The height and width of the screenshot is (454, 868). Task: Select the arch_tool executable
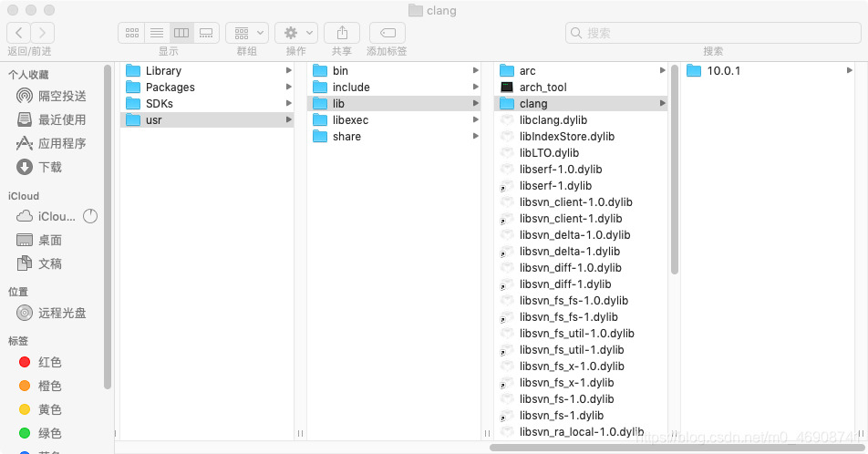tap(581, 88)
